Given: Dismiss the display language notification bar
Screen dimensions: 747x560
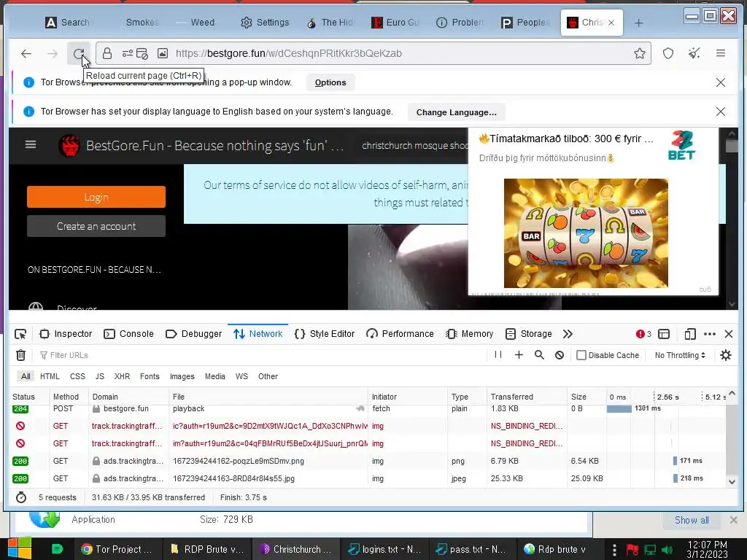Looking at the screenshot, I should click(x=720, y=112).
